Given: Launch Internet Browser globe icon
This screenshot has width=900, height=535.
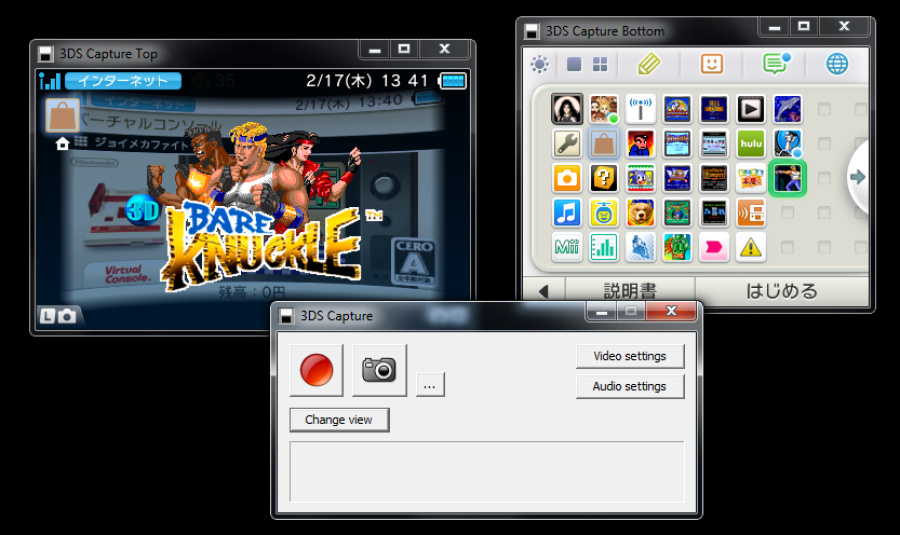Looking at the screenshot, I should pos(837,64).
